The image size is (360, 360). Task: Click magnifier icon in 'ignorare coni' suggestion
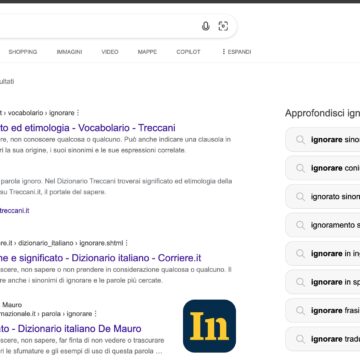(300, 168)
